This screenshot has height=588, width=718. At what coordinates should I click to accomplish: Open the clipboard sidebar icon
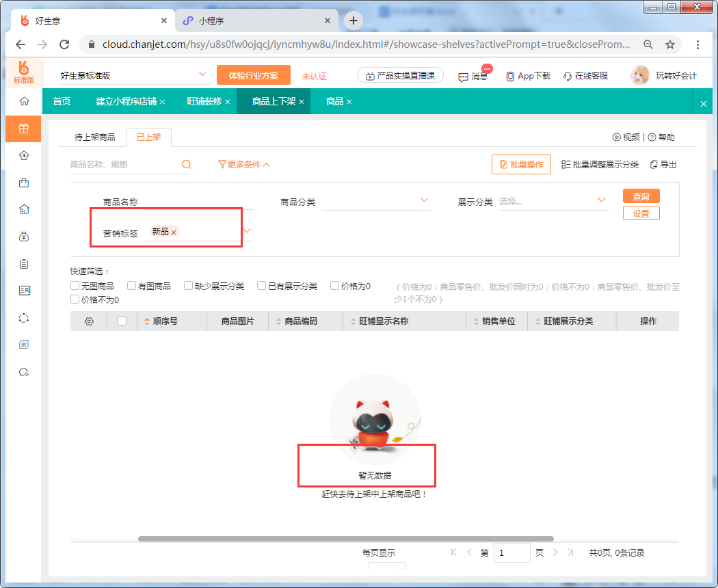coord(24,264)
